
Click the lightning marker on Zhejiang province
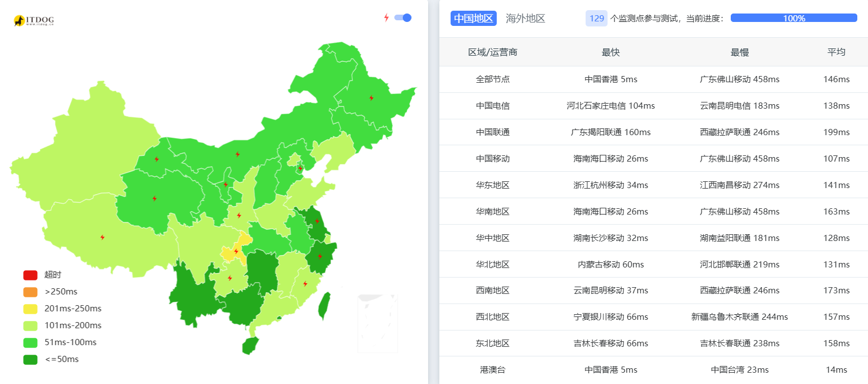click(320, 256)
